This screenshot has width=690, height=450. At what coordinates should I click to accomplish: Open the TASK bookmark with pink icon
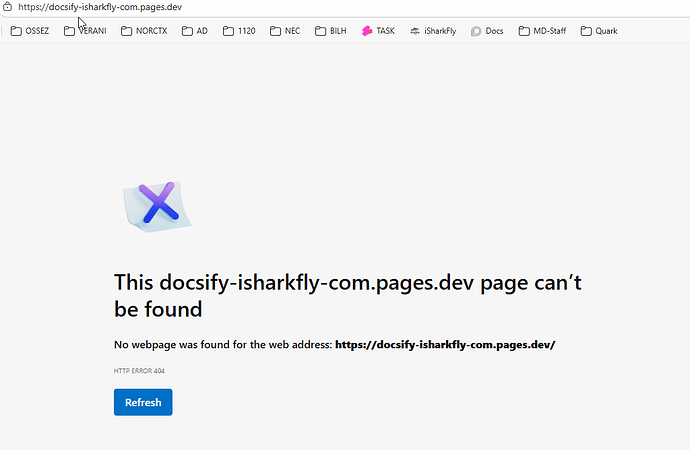coord(378,31)
